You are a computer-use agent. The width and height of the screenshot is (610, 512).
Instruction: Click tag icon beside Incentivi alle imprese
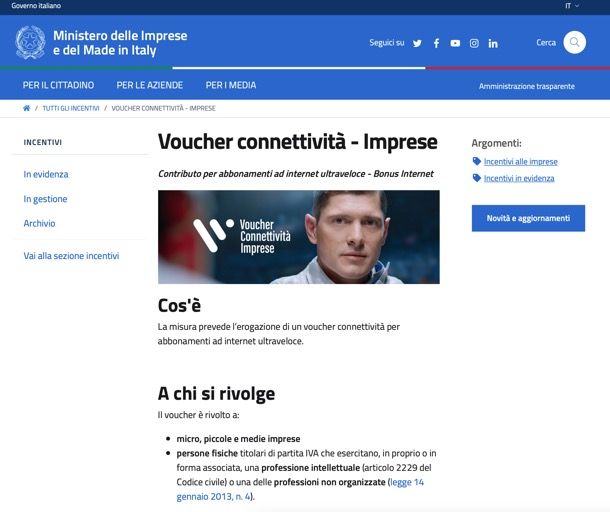(x=477, y=161)
